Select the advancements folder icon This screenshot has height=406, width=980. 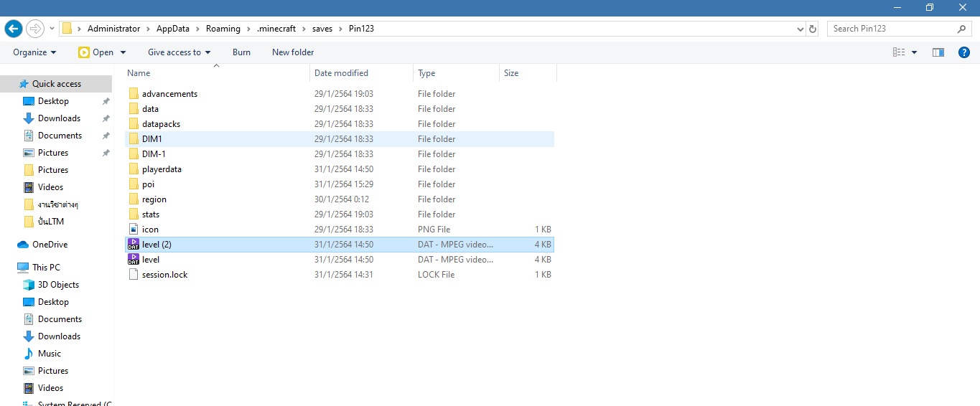(x=134, y=94)
